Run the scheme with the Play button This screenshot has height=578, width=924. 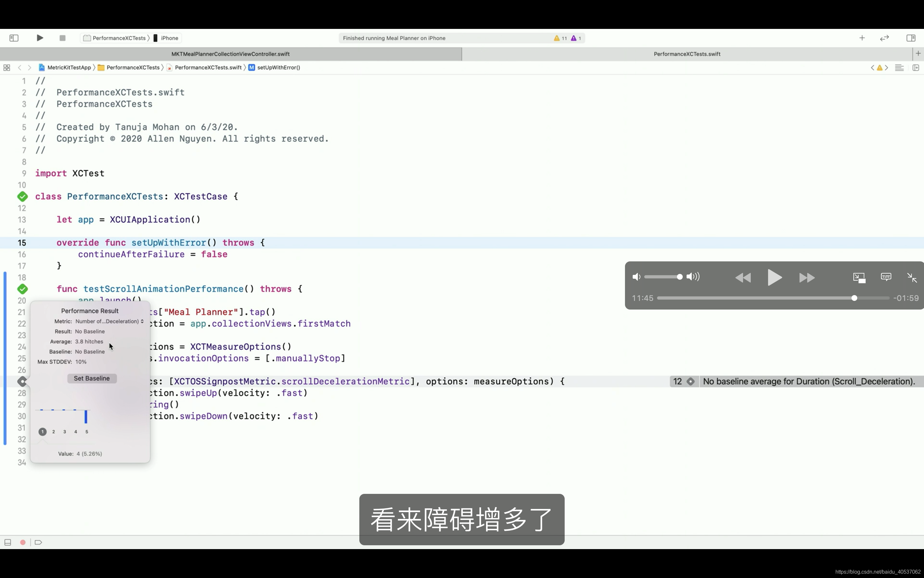(x=40, y=38)
